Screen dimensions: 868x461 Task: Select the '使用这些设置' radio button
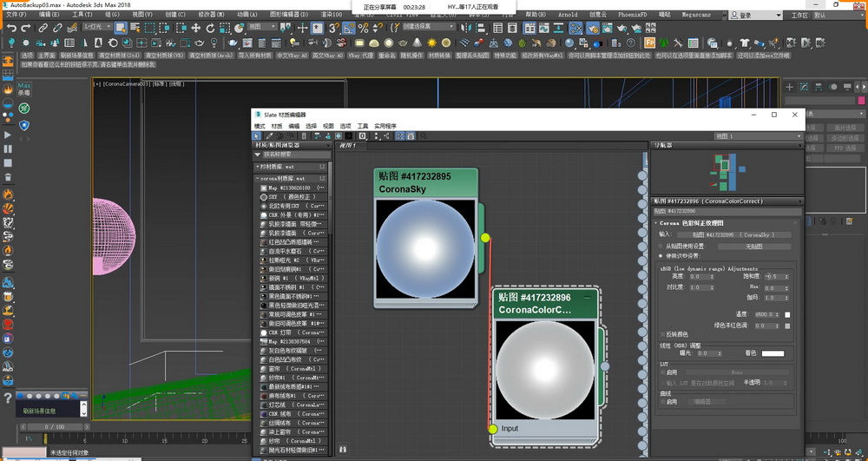pos(661,256)
